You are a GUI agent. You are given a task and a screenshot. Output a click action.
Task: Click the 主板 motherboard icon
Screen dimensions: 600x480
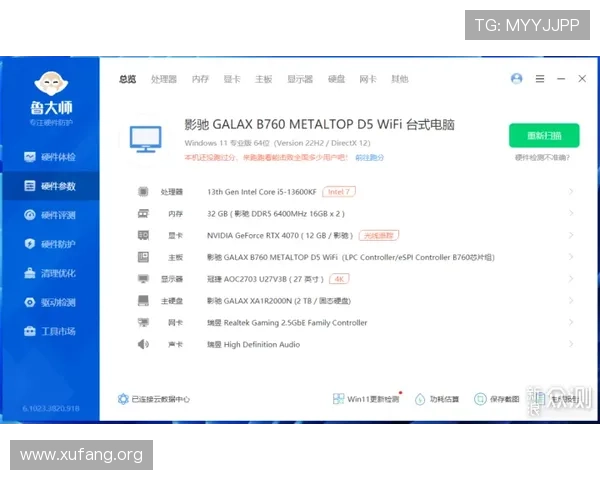[143, 257]
